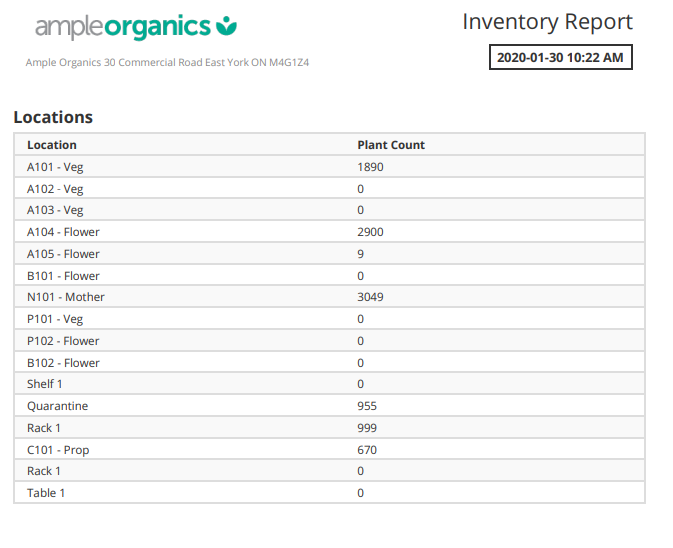
Task: Select the C101 - Prop location
Action: tap(58, 450)
